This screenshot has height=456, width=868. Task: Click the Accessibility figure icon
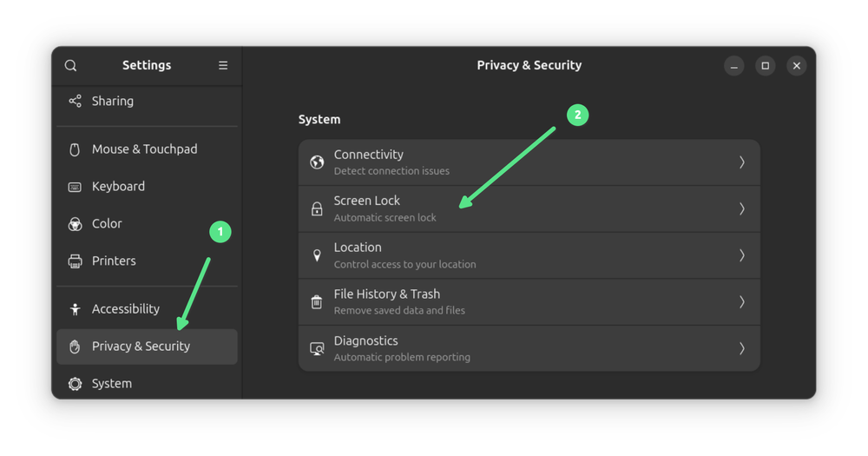point(76,309)
